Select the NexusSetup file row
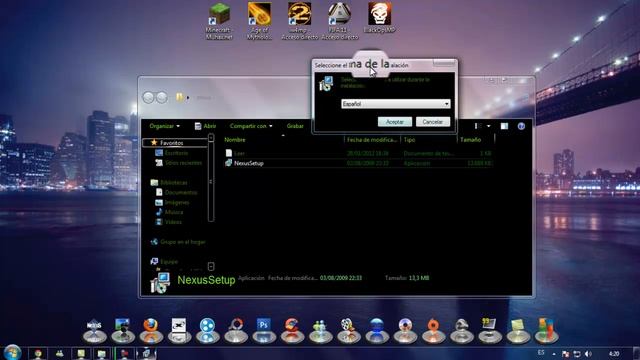The height and width of the screenshot is (360, 640). click(x=358, y=163)
